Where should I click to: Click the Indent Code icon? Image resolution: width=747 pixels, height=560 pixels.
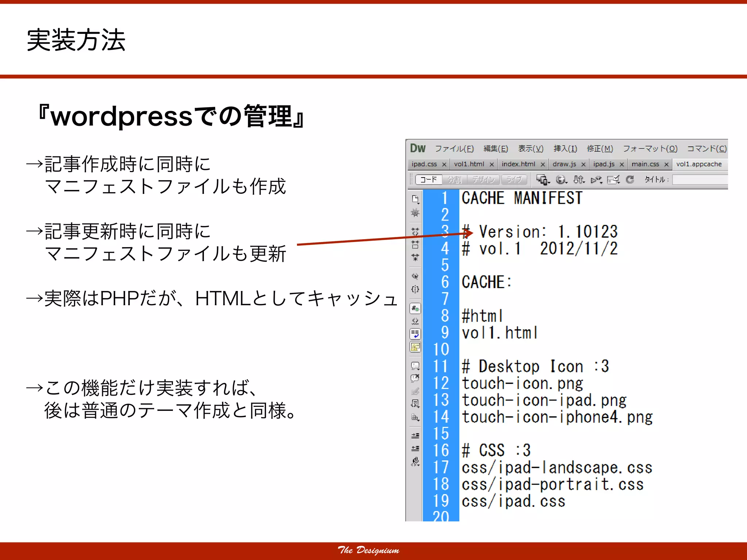point(415,435)
